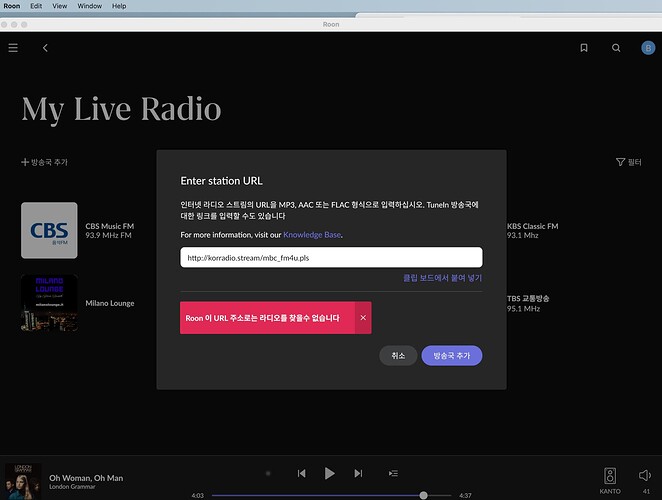662x500 pixels.
Task: Select Milano Lounge station artwork
Action: tap(49, 303)
